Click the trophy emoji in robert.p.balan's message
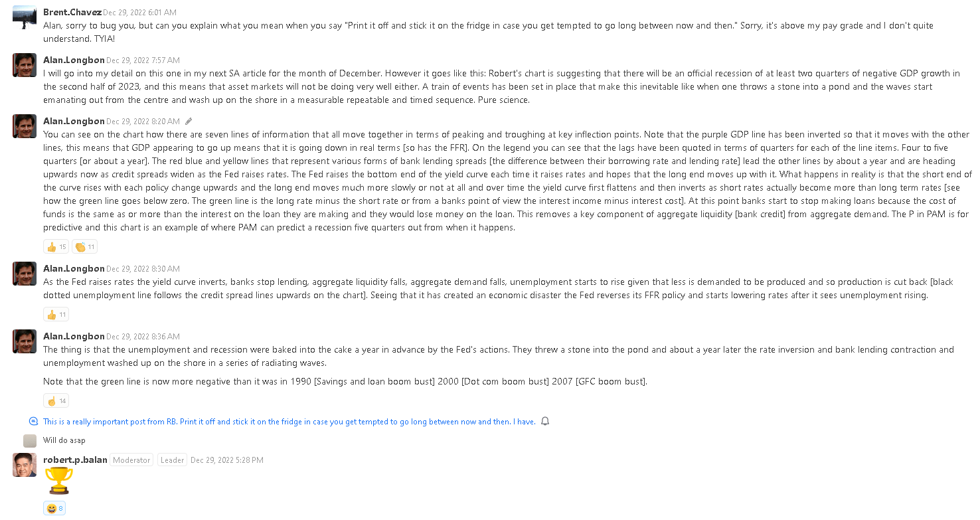The image size is (980, 520). point(58,481)
